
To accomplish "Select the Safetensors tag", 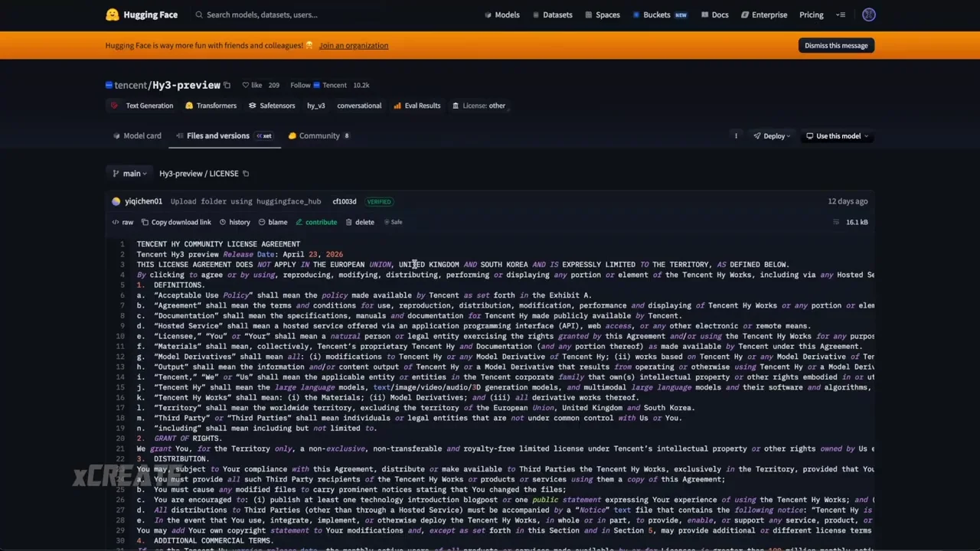I will click(x=272, y=106).
